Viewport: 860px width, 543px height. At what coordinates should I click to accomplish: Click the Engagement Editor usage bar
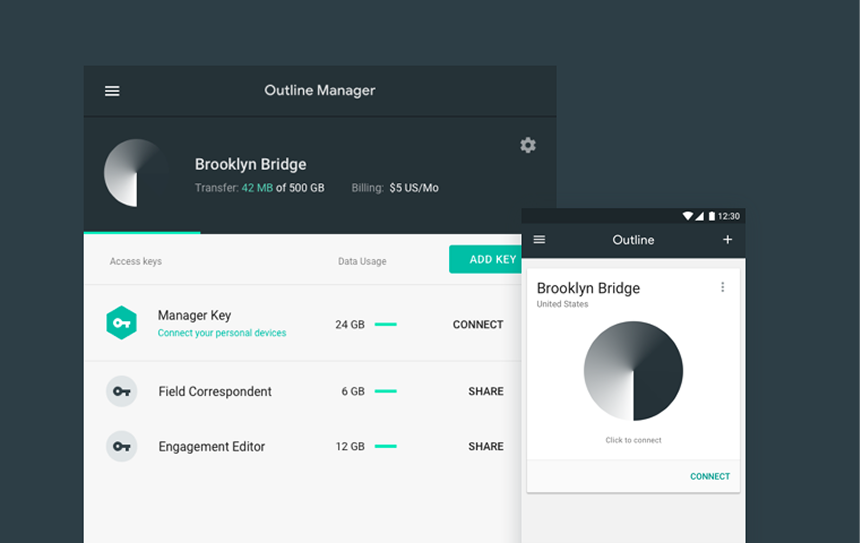click(x=385, y=447)
